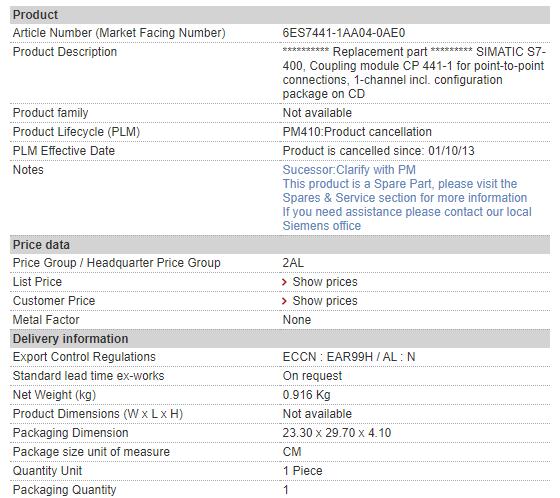Click the Quantity Unit label
Screen dimensions: 560x498
point(47,470)
